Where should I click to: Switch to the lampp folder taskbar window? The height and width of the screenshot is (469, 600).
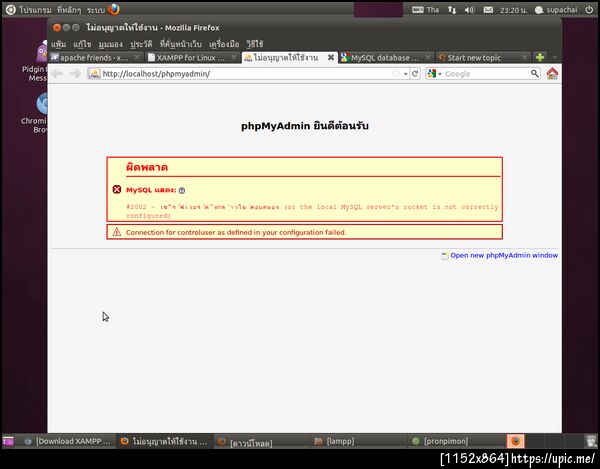click(358, 441)
